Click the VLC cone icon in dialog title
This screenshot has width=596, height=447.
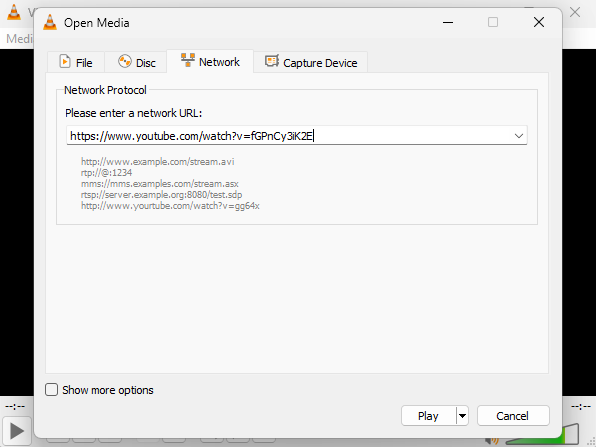pos(50,22)
